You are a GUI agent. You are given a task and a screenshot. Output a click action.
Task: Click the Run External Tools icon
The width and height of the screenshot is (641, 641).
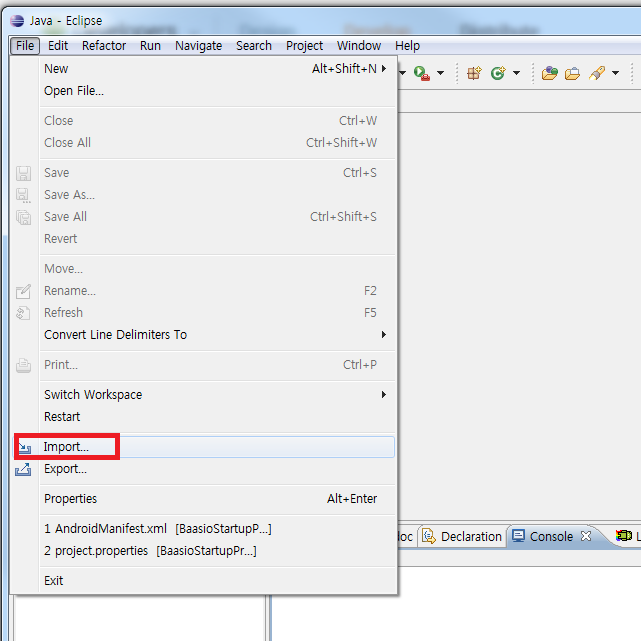(x=421, y=73)
